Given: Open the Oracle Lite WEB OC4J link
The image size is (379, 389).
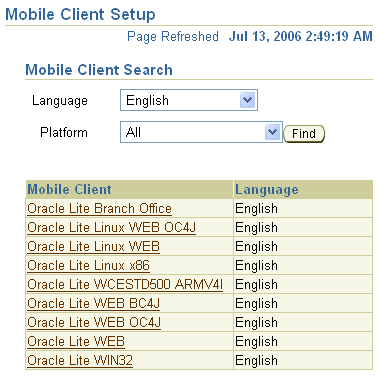Looking at the screenshot, I should (94, 323).
